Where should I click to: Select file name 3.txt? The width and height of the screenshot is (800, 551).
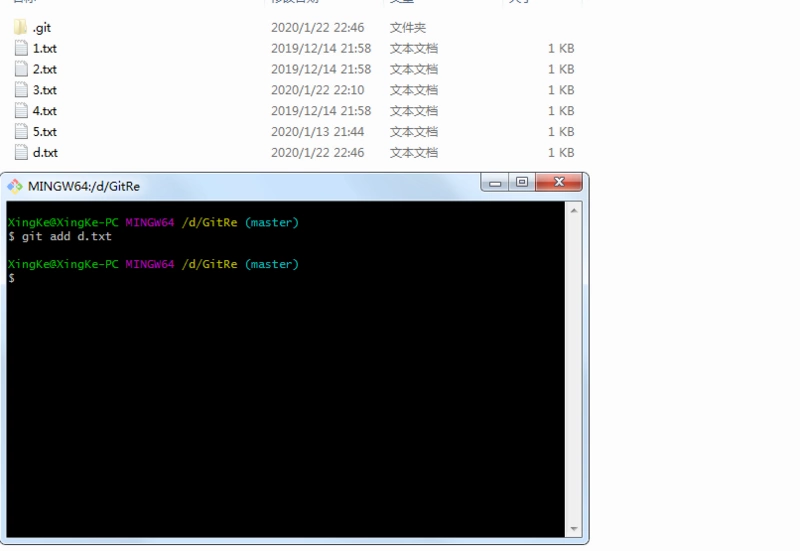pos(45,90)
